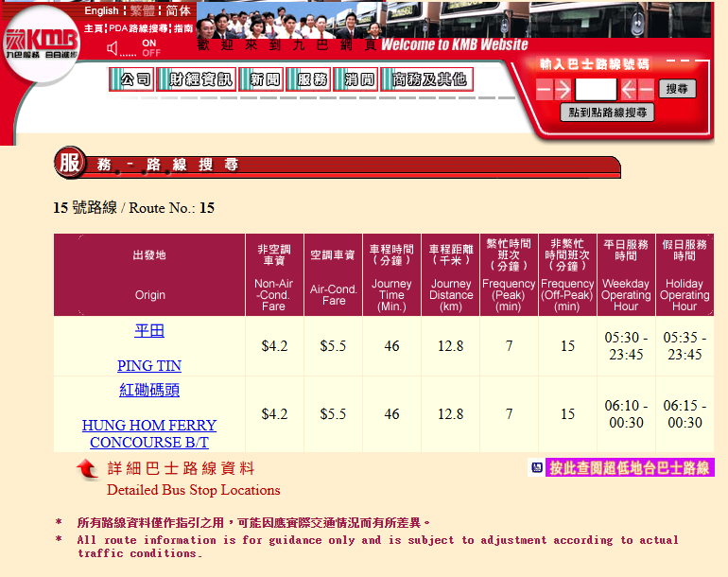
Task: Go to 主頁 home page
Action: pos(94,28)
